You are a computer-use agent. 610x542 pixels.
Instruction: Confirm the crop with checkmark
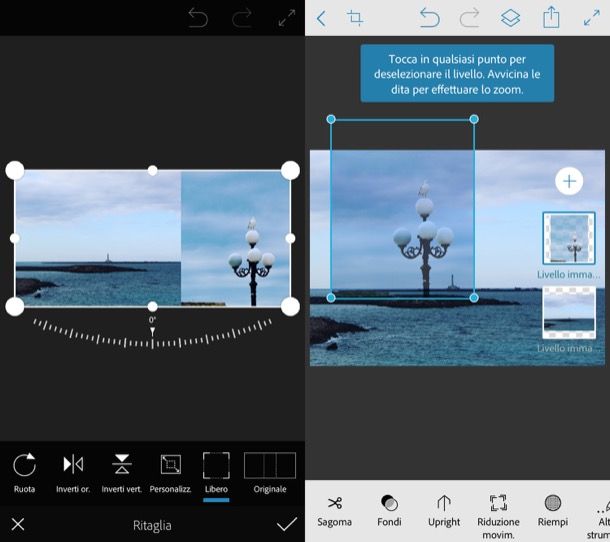click(287, 524)
